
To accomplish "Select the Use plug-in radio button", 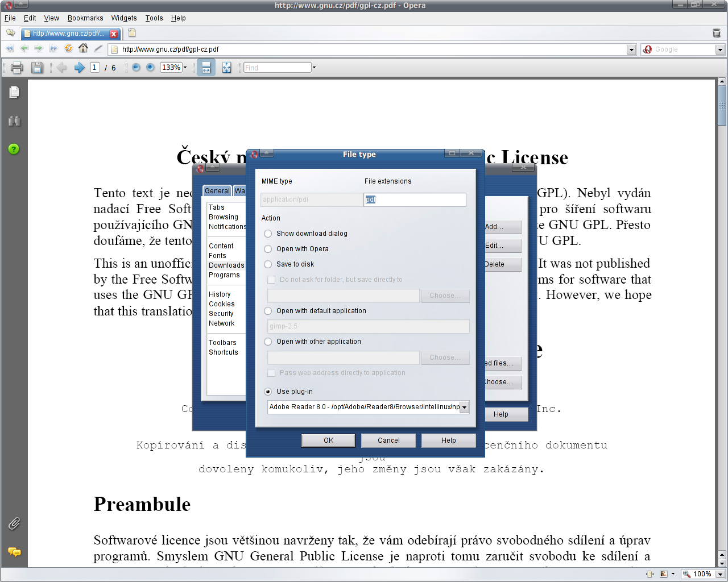I will [268, 392].
